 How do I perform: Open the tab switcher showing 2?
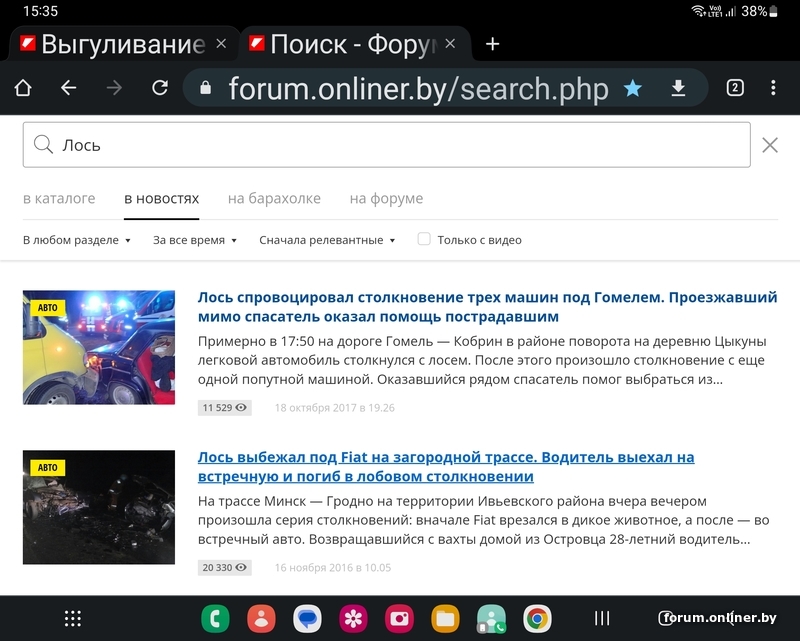point(735,88)
